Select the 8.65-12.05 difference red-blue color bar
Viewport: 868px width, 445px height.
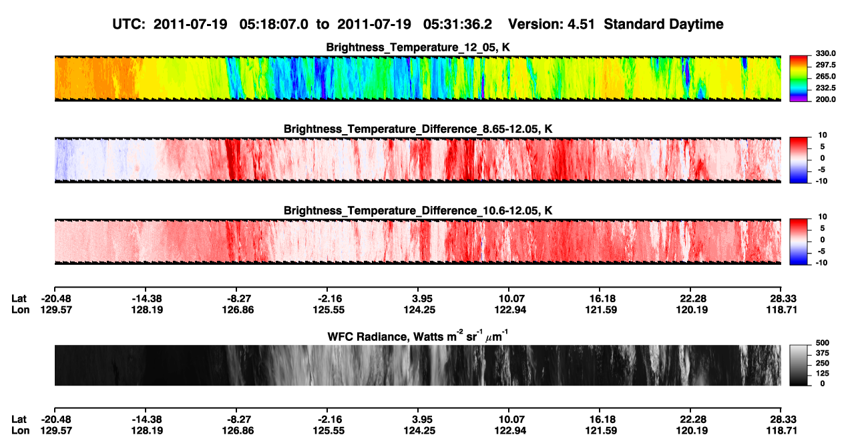click(799, 159)
